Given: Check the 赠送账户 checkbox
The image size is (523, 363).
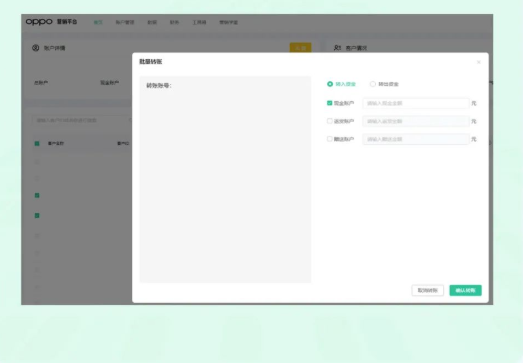Looking at the screenshot, I should [x=330, y=139].
